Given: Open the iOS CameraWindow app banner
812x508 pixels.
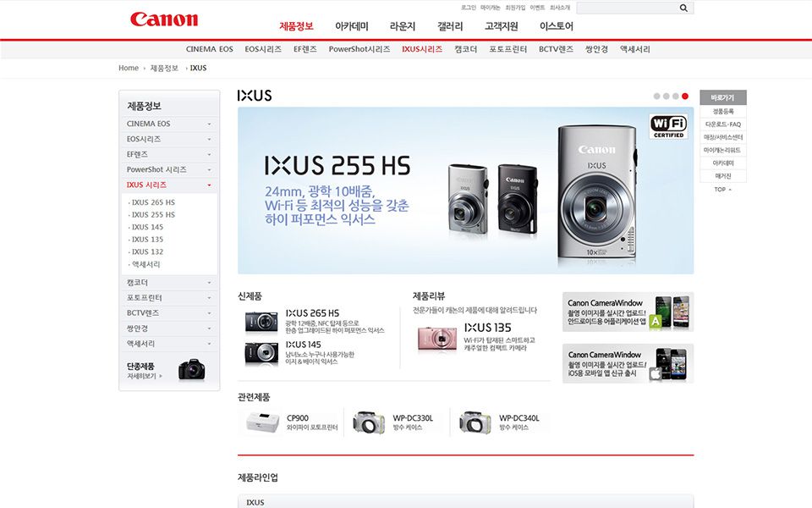Looking at the screenshot, I should click(x=628, y=363).
